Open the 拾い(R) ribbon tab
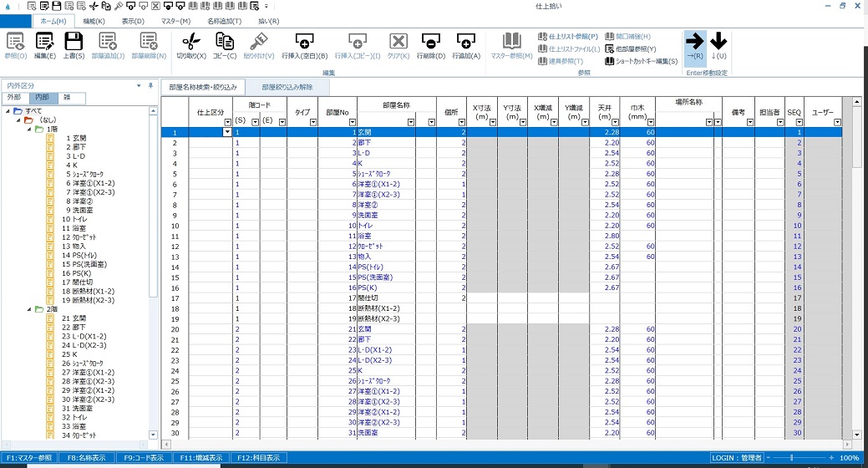 (x=269, y=21)
